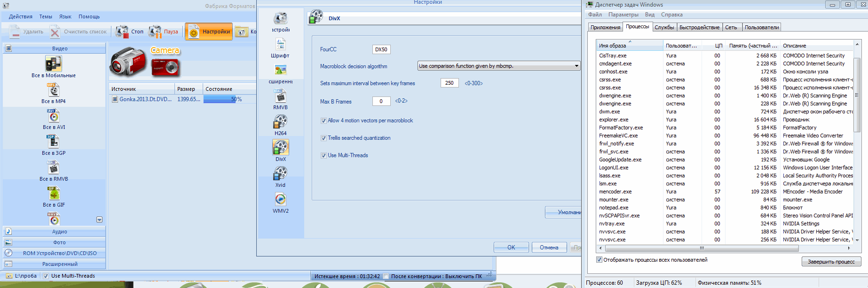Select the mencoder.exe process row
Image resolution: width=868 pixels, height=288 pixels.
coord(725,192)
